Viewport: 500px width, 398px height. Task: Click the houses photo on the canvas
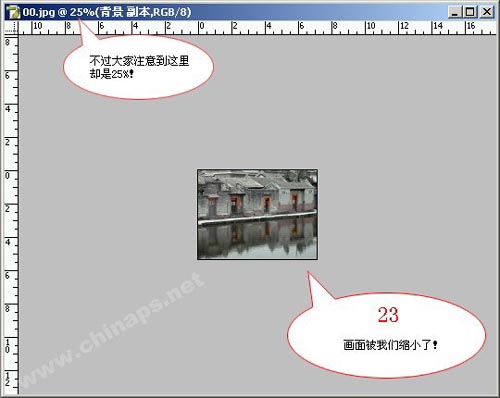point(257,214)
